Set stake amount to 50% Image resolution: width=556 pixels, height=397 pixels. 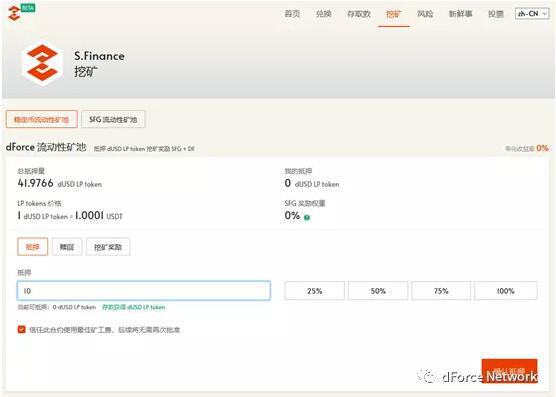click(x=378, y=291)
